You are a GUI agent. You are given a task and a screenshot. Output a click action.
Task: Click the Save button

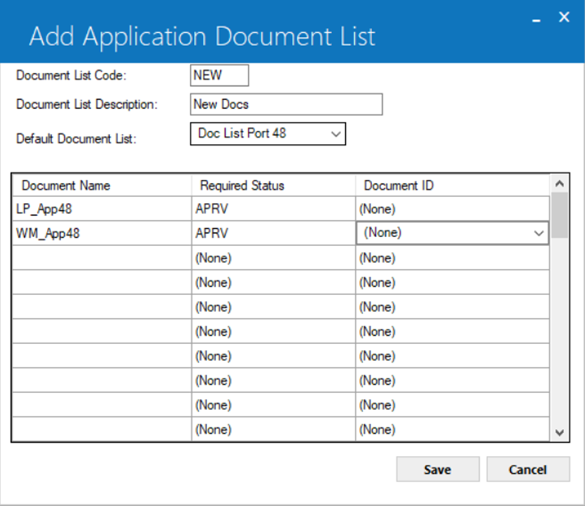(x=438, y=469)
